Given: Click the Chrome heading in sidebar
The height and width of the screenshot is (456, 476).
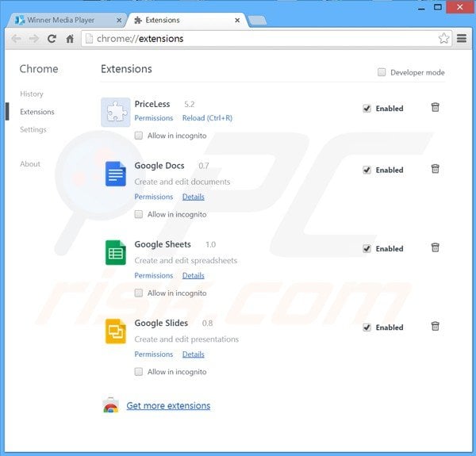Looking at the screenshot, I should coord(39,69).
